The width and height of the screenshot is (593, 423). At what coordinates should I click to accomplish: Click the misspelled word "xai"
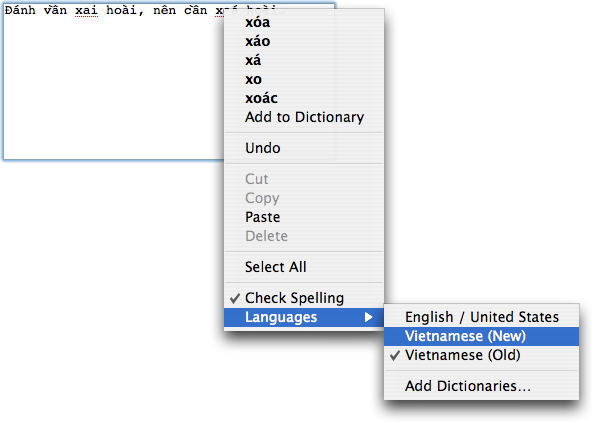[x=86, y=10]
